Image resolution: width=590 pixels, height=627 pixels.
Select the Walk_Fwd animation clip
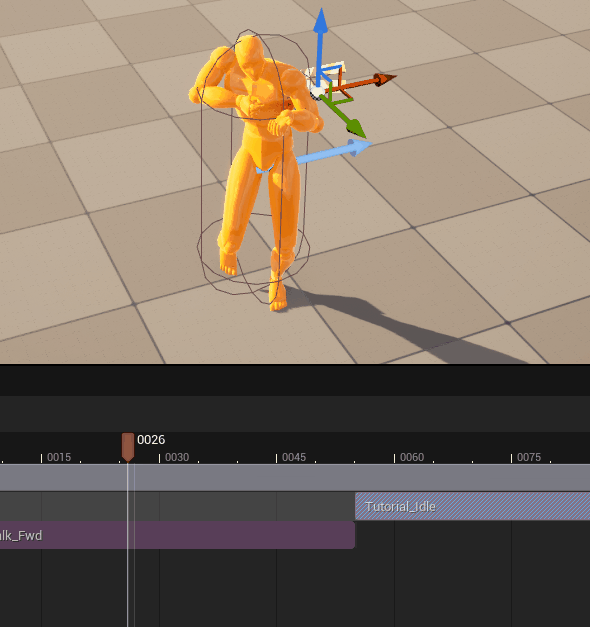point(177,535)
